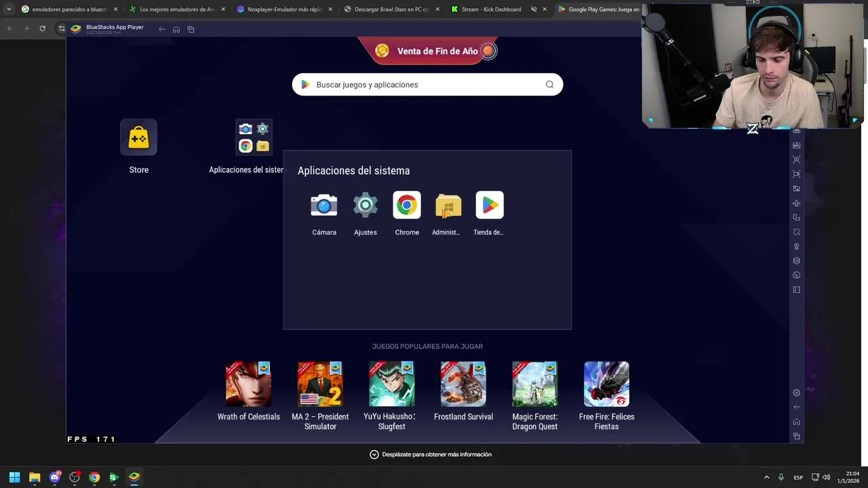Open BlueStacks sidebar settings gear
This screenshot has width=868, height=488.
[x=797, y=392]
